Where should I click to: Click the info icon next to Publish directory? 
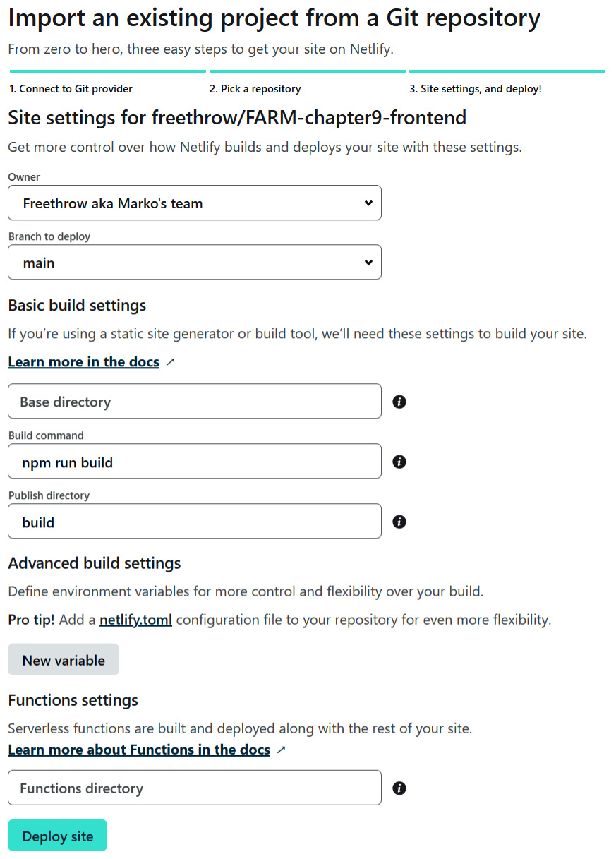[x=399, y=522]
